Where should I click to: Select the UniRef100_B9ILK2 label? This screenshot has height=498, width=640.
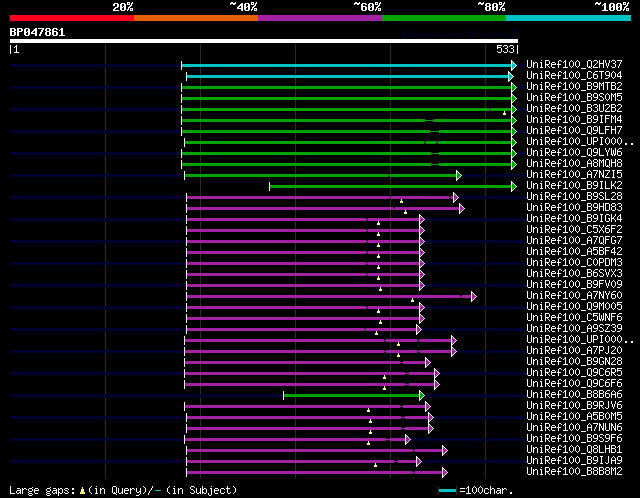click(x=574, y=185)
